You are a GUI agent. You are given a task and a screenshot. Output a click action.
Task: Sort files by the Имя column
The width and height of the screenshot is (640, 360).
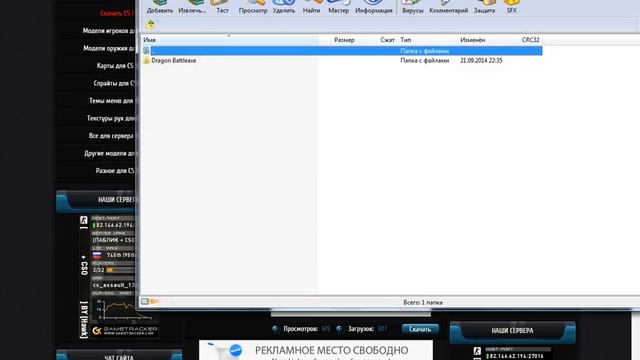pyautogui.click(x=229, y=40)
